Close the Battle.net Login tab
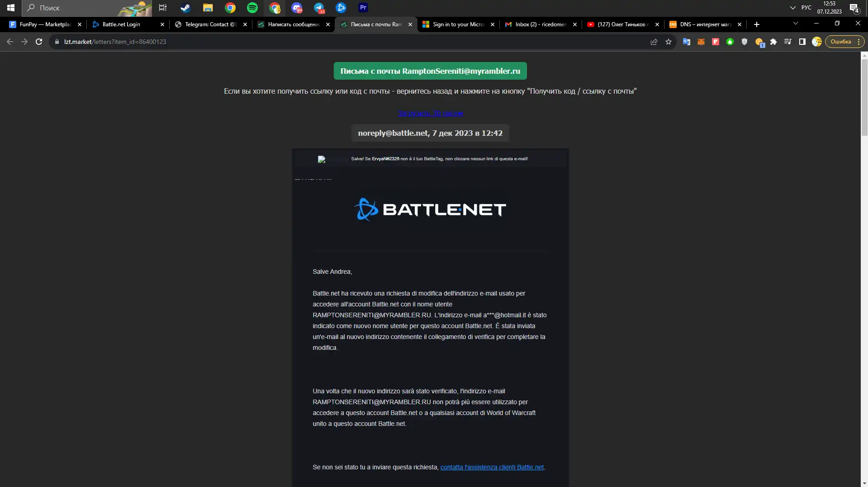Screen dimensions: 868x487 [162, 24]
